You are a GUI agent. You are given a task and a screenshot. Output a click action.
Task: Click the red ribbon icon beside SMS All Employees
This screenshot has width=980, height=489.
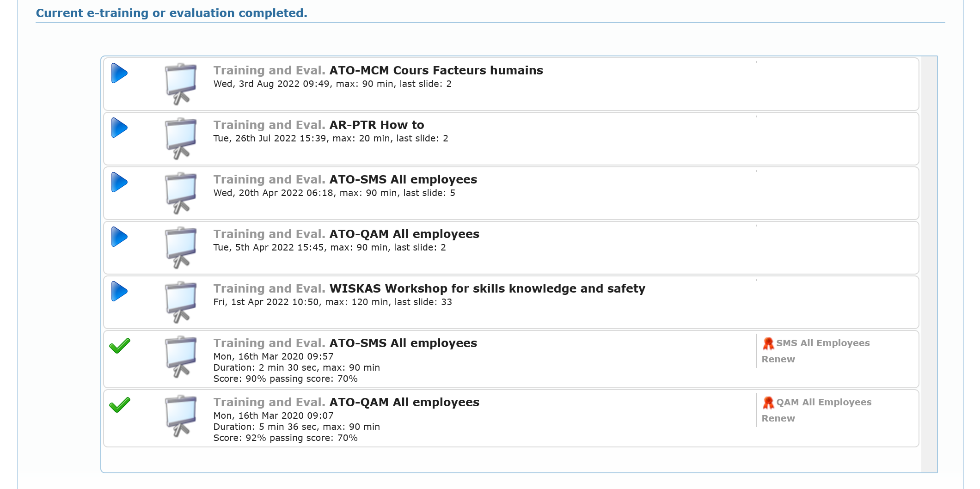coord(768,343)
